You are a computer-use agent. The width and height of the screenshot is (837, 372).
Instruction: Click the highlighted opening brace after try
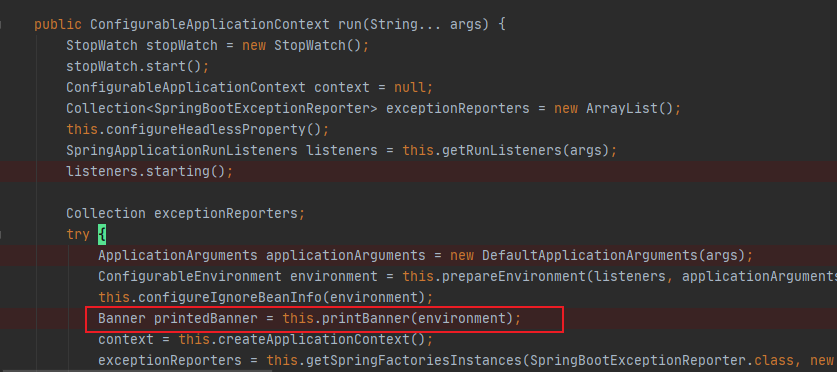tap(102, 234)
